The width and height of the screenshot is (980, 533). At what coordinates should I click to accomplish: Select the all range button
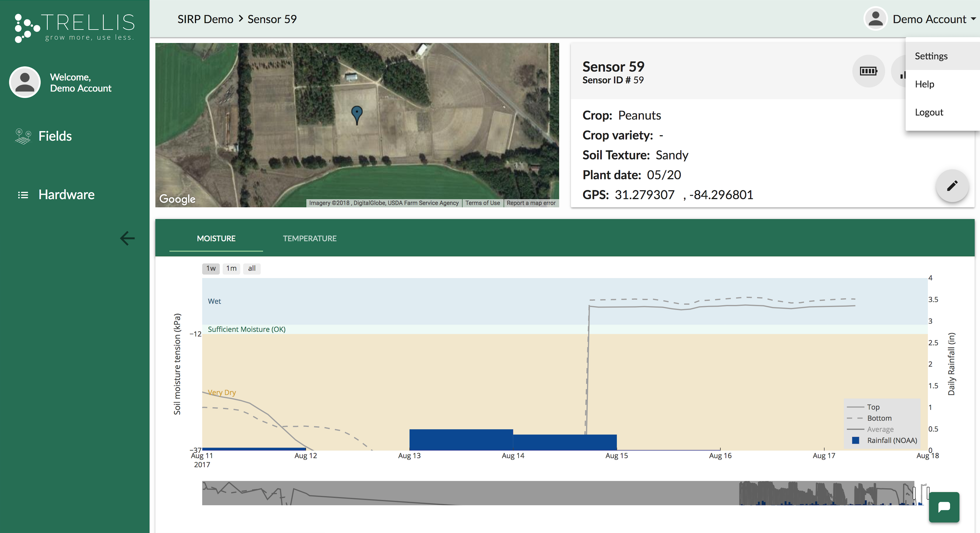pyautogui.click(x=252, y=268)
